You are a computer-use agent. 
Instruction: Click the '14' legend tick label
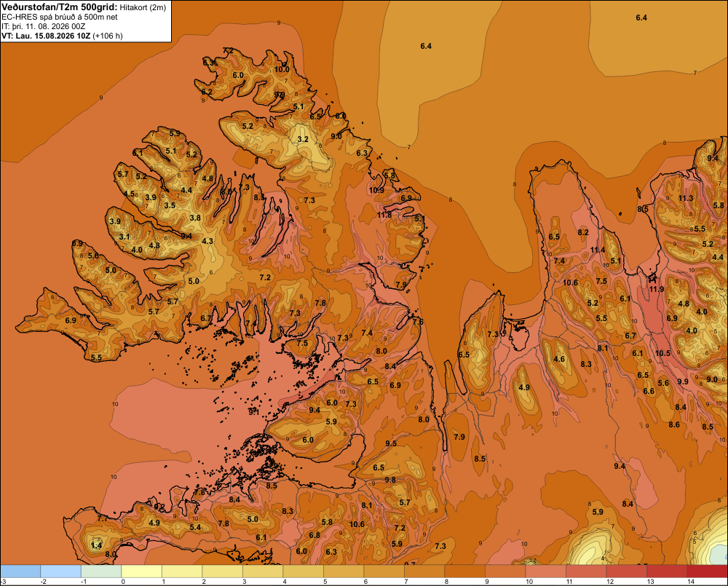click(x=690, y=582)
